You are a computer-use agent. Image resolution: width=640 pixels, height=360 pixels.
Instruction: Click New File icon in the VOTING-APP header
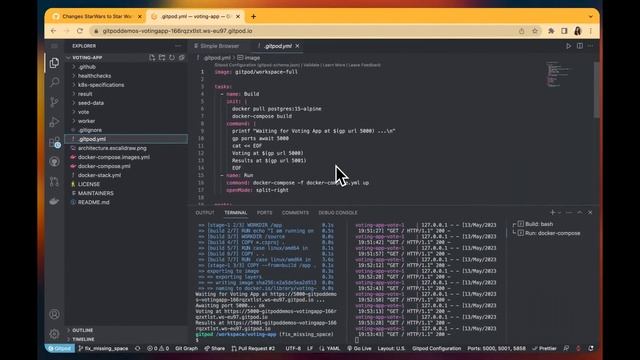[x=152, y=58]
